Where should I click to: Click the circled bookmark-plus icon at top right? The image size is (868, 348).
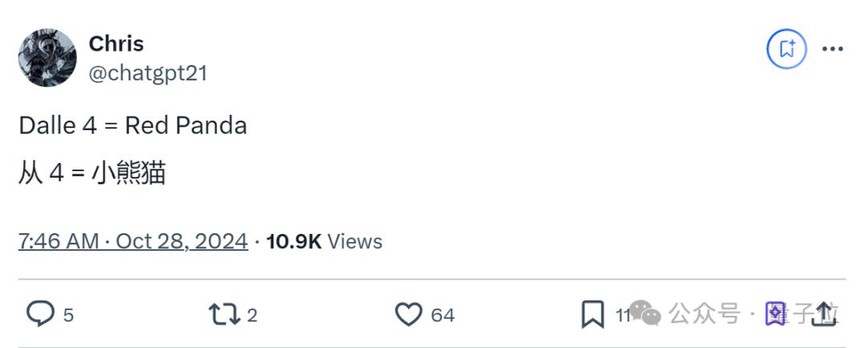tap(787, 49)
